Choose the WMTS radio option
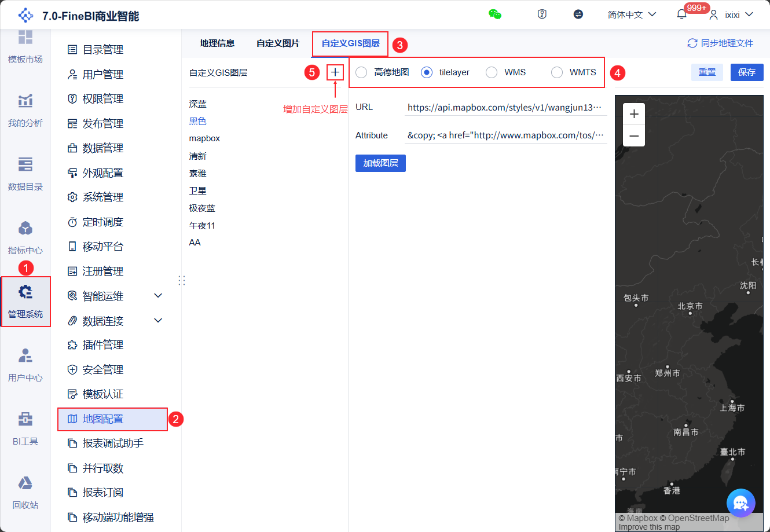 [557, 72]
